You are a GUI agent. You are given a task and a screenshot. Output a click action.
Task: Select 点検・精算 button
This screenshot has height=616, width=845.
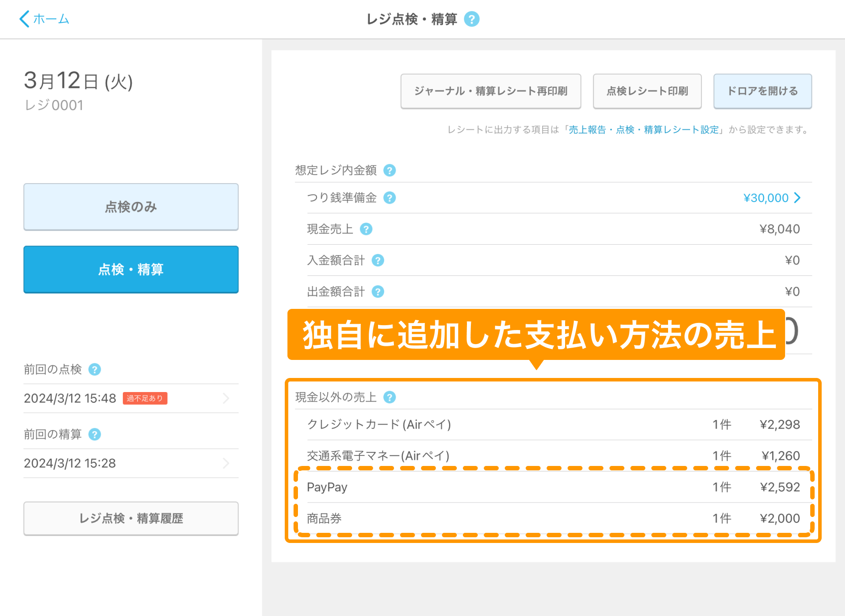click(131, 269)
